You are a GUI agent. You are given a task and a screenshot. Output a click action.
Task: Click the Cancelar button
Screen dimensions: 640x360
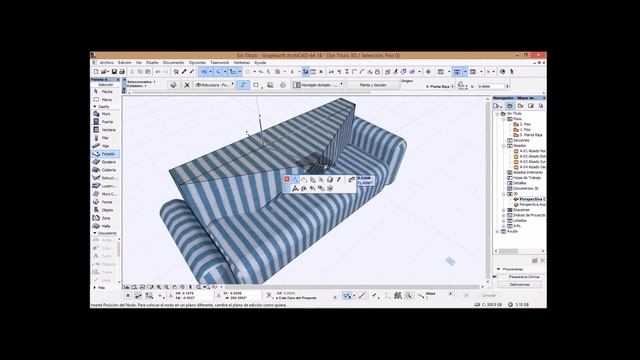[x=489, y=296]
